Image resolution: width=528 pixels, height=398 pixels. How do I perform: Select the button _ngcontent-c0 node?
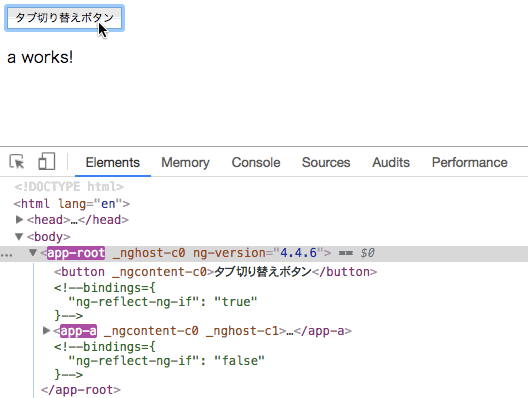pyautogui.click(x=216, y=272)
